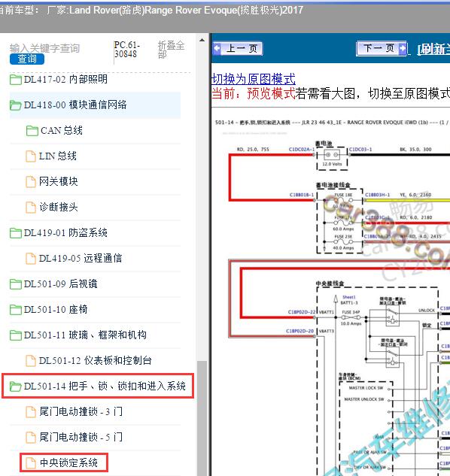Click the document icon beside LIN 总线

click(x=30, y=156)
